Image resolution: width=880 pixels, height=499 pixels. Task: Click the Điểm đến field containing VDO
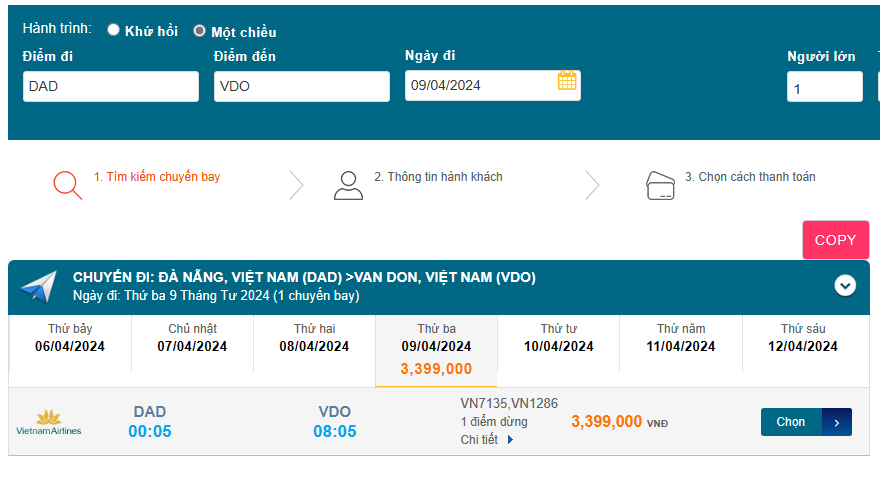click(x=301, y=87)
